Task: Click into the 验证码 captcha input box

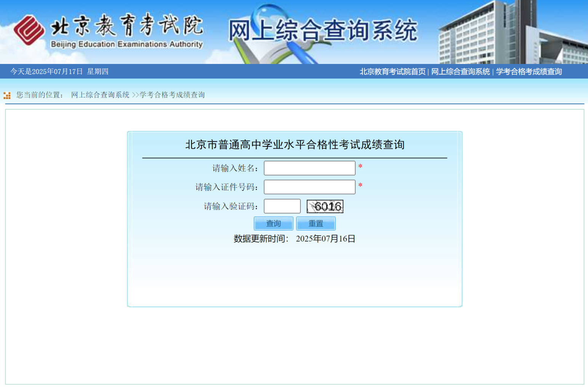Action: pos(282,206)
